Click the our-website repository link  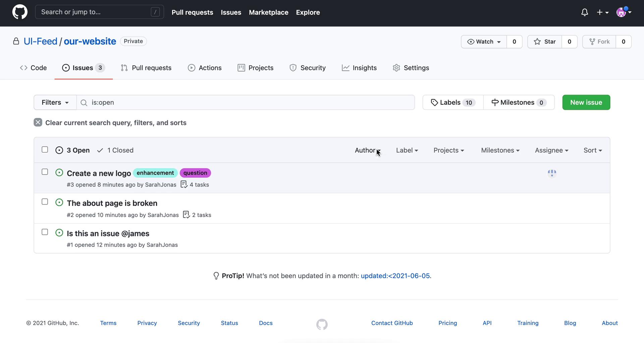click(x=90, y=41)
